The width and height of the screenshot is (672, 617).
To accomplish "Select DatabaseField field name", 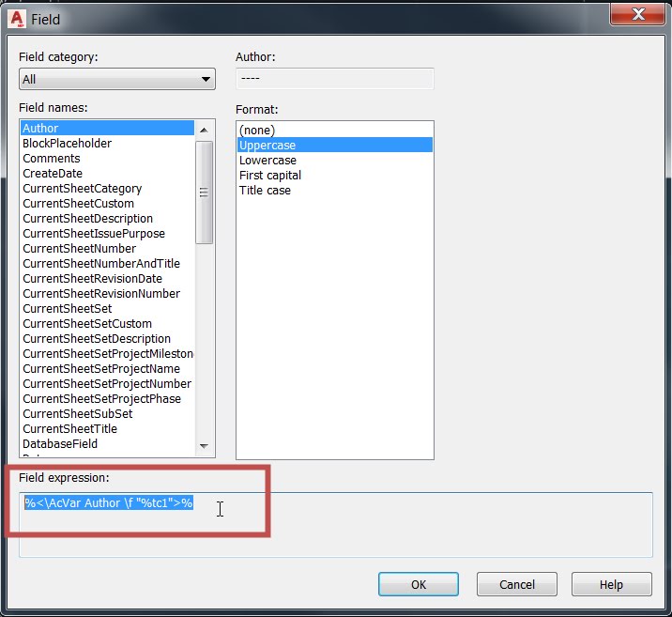I will point(107,443).
